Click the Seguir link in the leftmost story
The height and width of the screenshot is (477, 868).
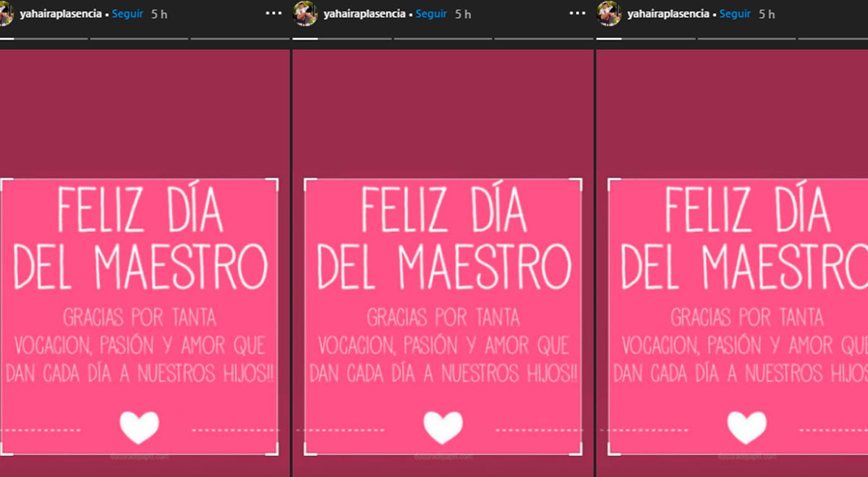(x=127, y=14)
